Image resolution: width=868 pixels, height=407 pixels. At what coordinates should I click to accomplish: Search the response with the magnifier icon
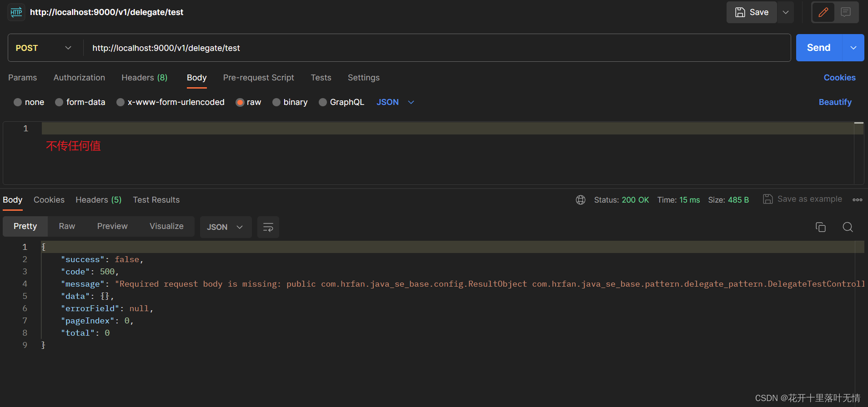coord(848,227)
